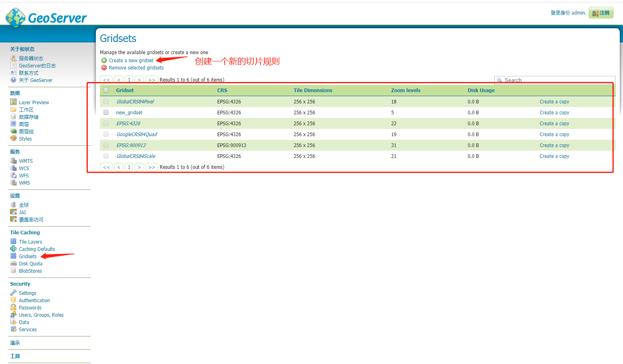This screenshot has height=364, width=623.
Task: Check the EPSG:900913 row checkbox
Action: click(x=106, y=145)
